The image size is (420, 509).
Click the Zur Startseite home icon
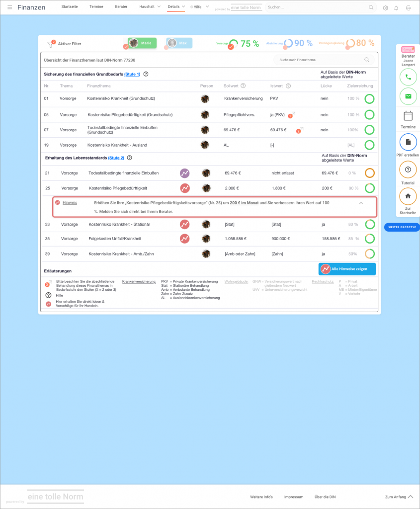[x=408, y=196]
